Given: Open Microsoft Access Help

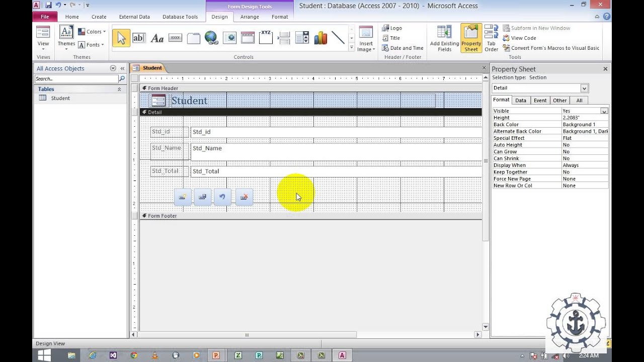Looking at the screenshot, I should [607, 17].
